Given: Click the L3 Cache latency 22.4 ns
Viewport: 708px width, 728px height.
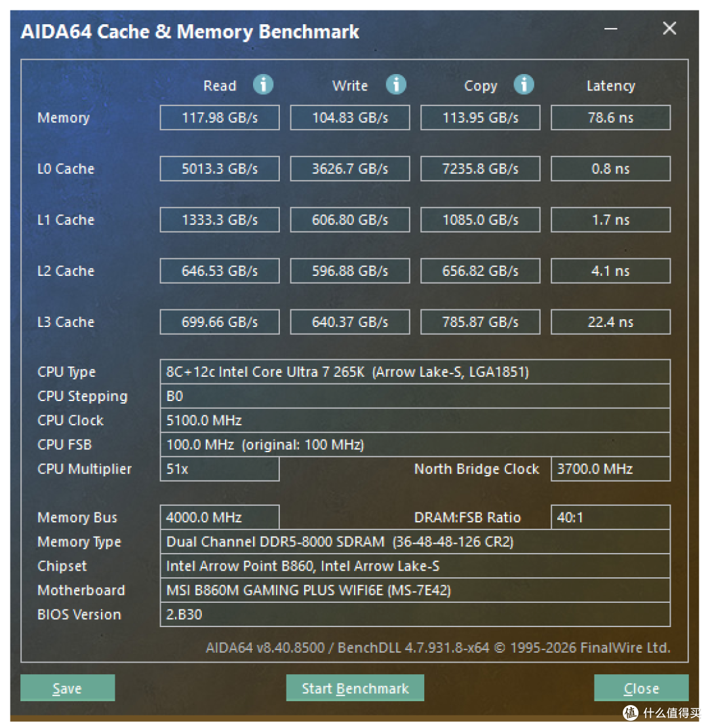Looking at the screenshot, I should 610,322.
